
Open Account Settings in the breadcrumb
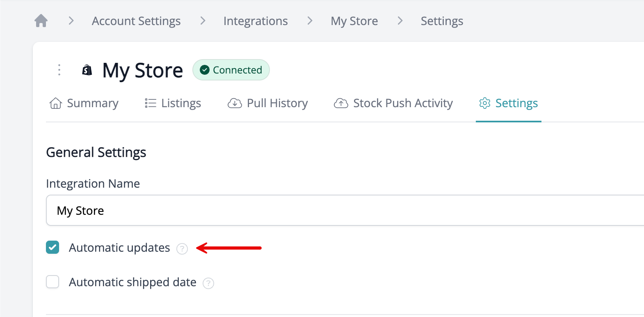click(136, 21)
